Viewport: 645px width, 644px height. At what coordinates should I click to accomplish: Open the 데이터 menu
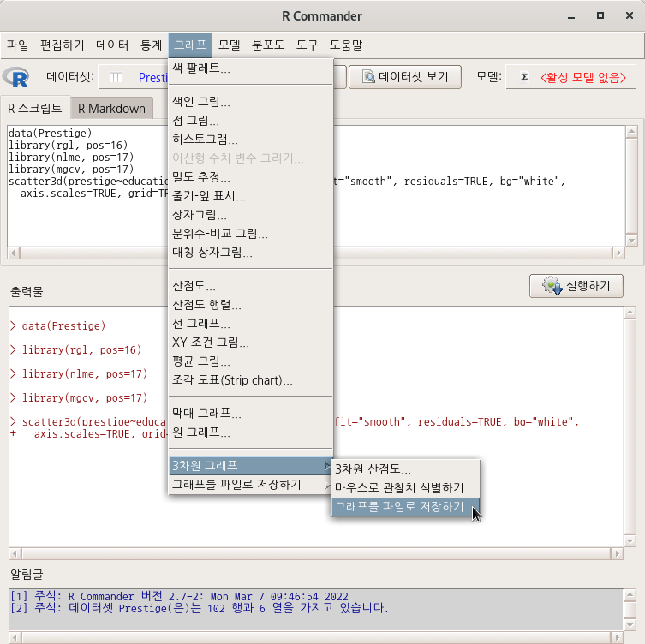(112, 45)
